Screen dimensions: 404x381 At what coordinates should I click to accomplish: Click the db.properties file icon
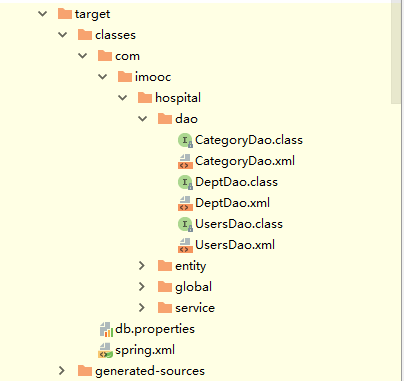coord(106,329)
